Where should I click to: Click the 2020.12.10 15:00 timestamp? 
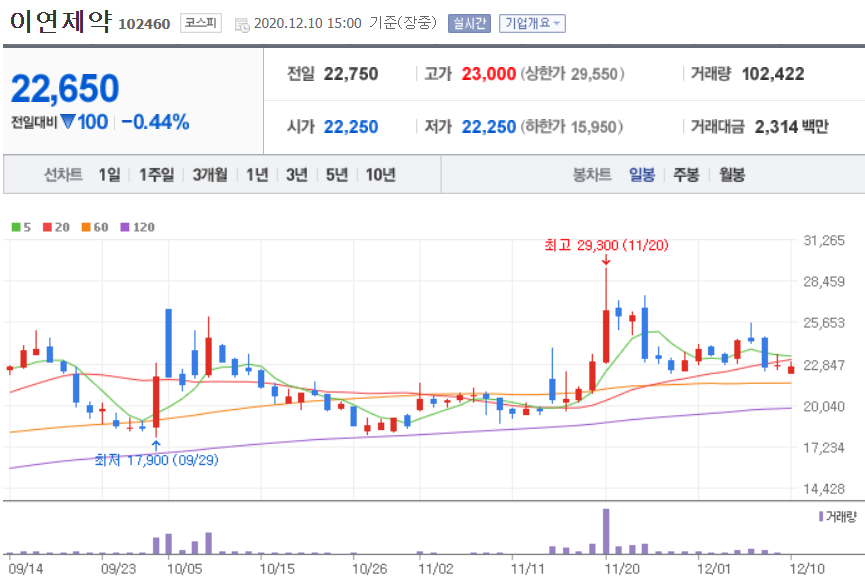[307, 23]
